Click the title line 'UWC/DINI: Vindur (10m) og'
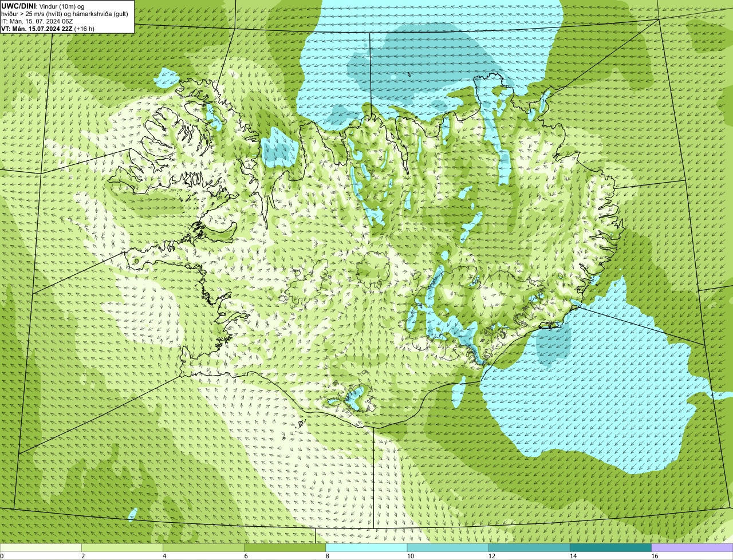733x560 pixels. (43, 6)
